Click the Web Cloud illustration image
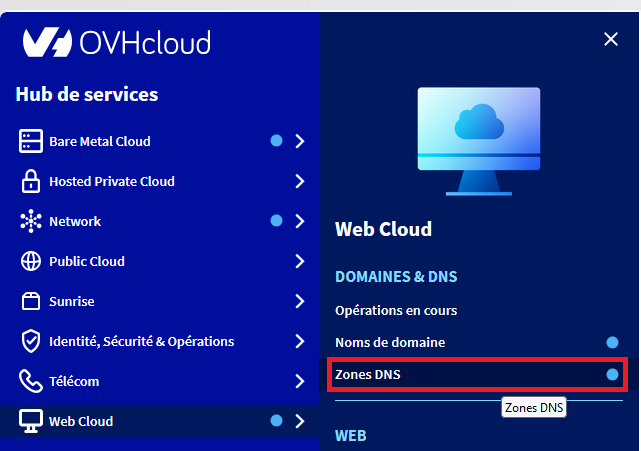The height and width of the screenshot is (451, 641). (479, 141)
